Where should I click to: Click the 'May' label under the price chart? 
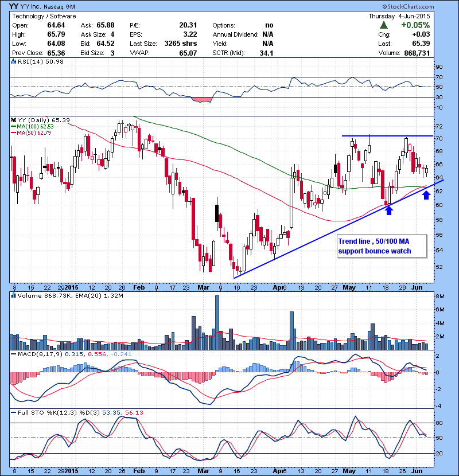tap(349, 287)
